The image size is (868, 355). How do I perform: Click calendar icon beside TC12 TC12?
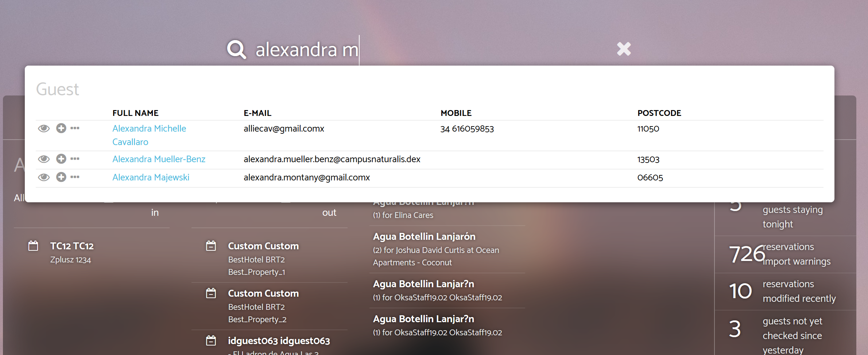point(33,246)
